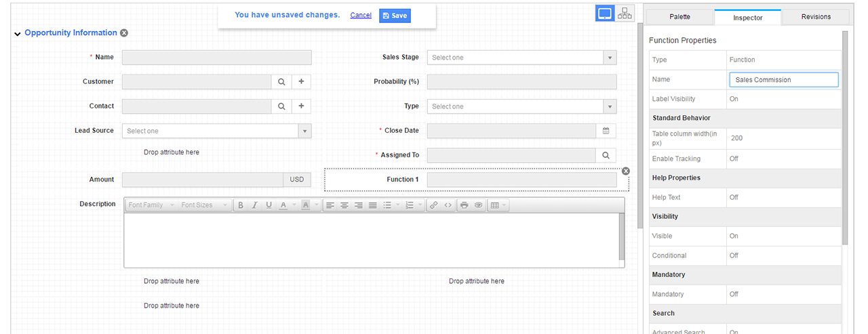
Task: Open the Close Date calendar picker
Action: [606, 131]
